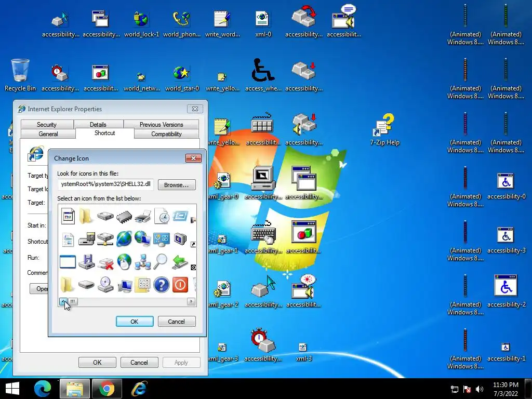Select the world_lock-1 desktop icon
The height and width of the screenshot is (399, 532).
point(141,24)
